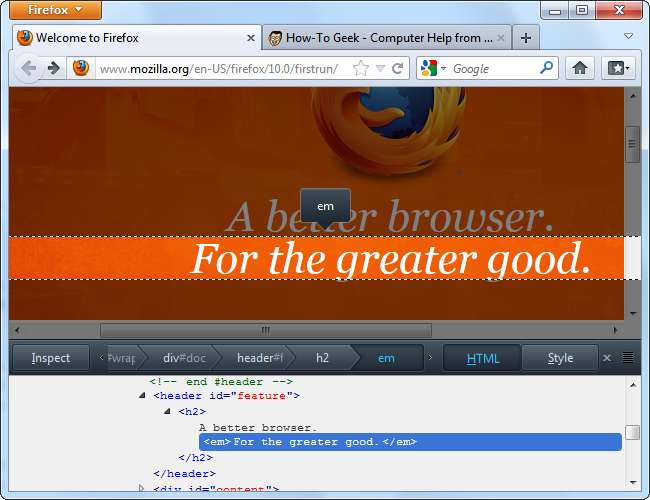Open the bookmarks menu button
The height and width of the screenshot is (500, 650).
[618, 68]
